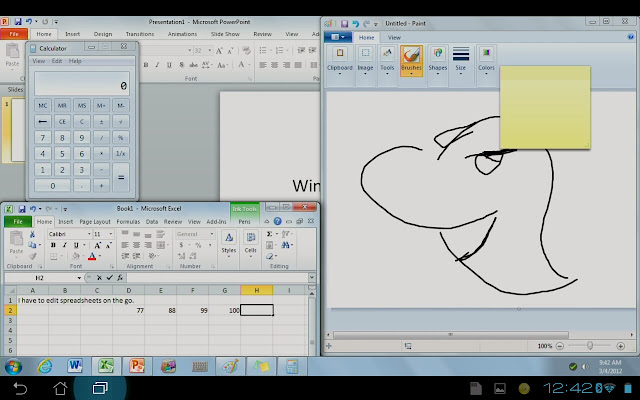Click the Insert Function fx icon in Excel
This screenshot has height=400, width=640.
click(120, 278)
